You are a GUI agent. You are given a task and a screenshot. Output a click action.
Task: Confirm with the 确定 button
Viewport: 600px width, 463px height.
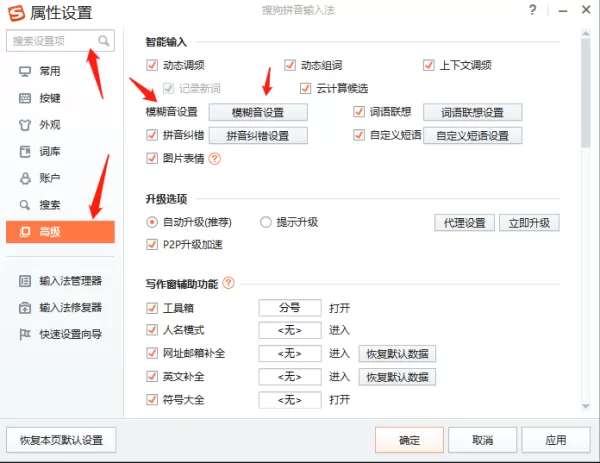(x=409, y=440)
